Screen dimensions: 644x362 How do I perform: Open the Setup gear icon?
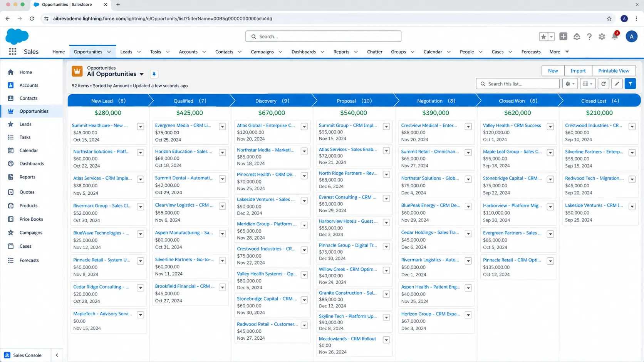point(602,37)
